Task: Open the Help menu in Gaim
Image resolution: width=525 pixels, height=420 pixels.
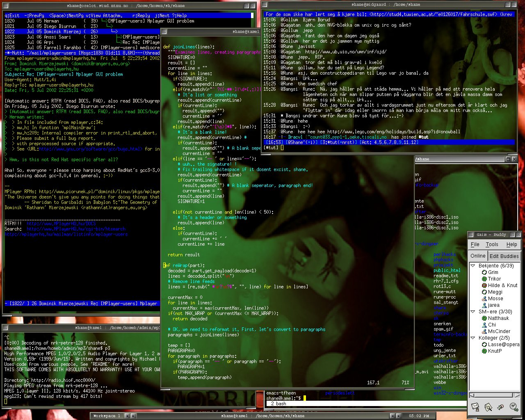Action: pyautogui.click(x=511, y=244)
